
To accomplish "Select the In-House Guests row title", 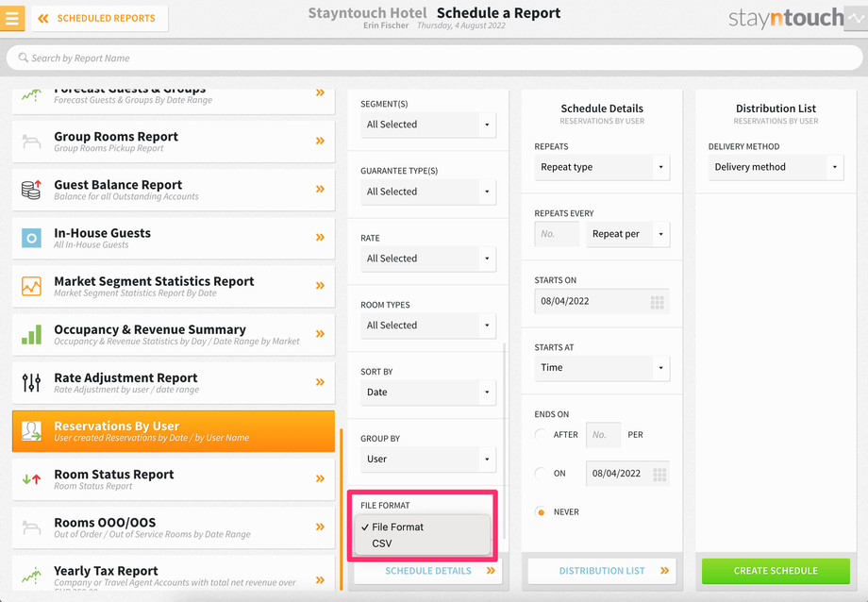I will click(103, 233).
